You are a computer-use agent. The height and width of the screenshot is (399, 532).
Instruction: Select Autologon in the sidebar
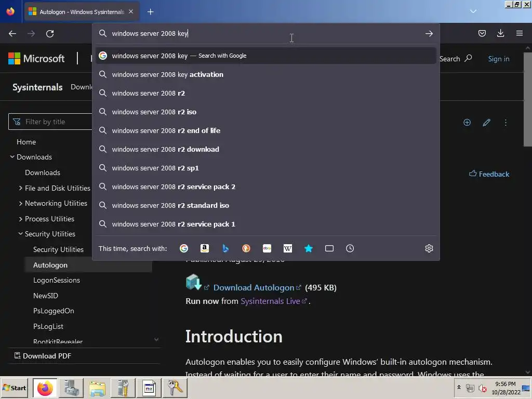coord(50,265)
